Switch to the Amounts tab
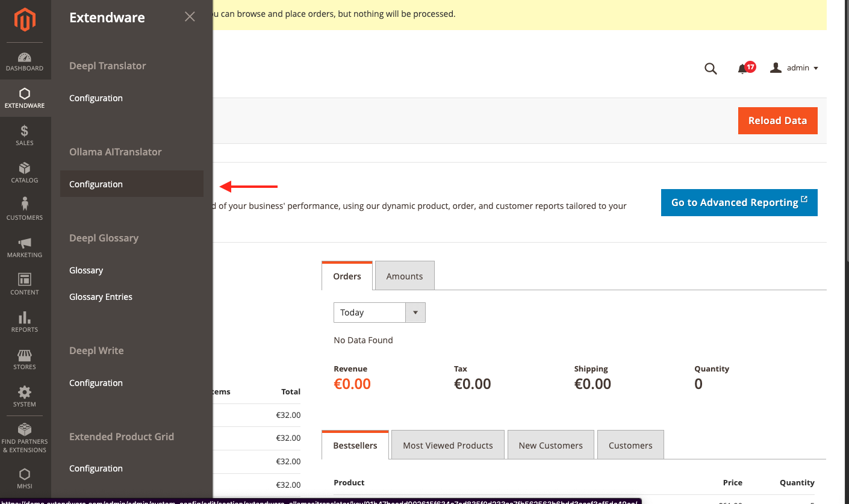849x504 pixels. point(404,276)
